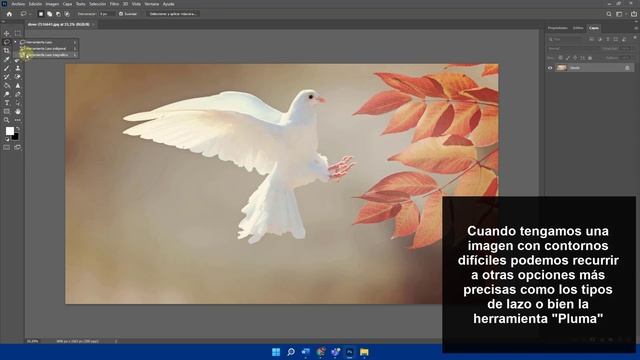Image resolution: width=640 pixels, height=360 pixels.
Task: Open the Filtro menu
Action: tap(114, 4)
